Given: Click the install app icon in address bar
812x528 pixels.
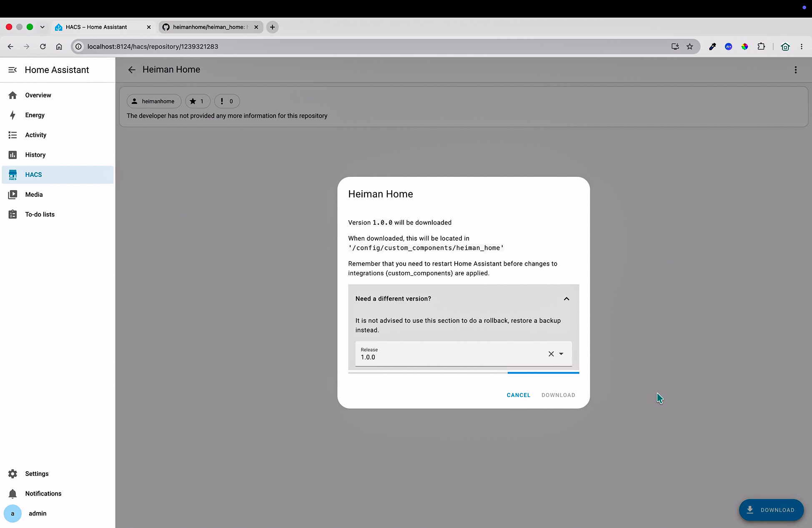Looking at the screenshot, I should point(675,47).
